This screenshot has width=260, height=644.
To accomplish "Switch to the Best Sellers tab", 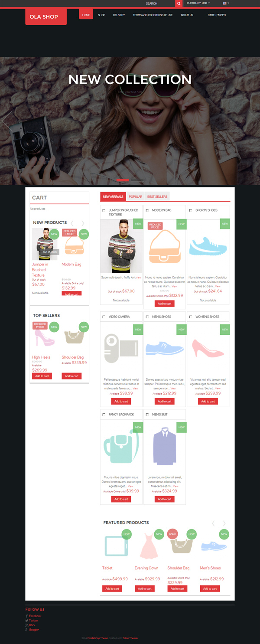I will (x=157, y=197).
